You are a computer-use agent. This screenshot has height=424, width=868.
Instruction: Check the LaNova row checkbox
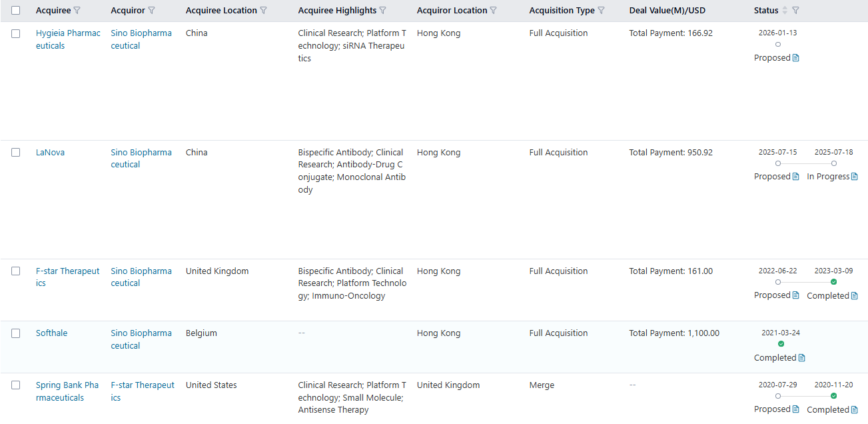pyautogui.click(x=16, y=153)
